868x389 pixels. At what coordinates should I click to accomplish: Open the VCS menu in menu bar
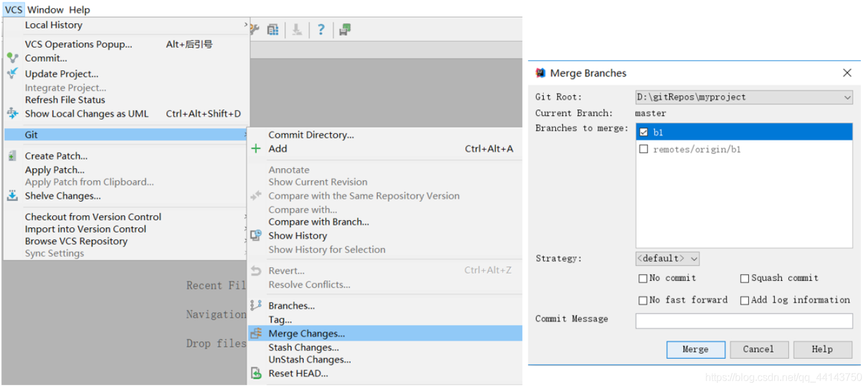(13, 10)
